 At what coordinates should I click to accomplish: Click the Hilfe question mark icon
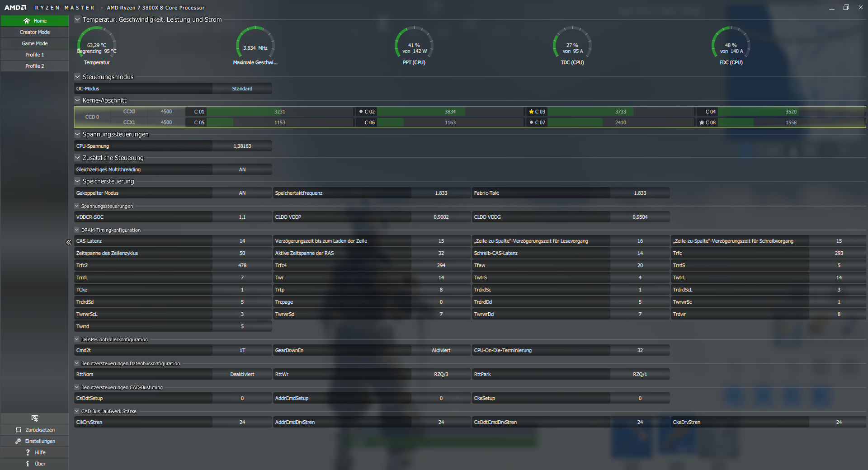pos(28,452)
